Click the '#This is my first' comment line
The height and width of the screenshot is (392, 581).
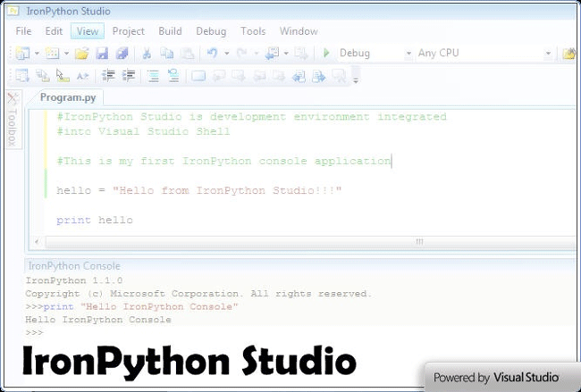(223, 161)
